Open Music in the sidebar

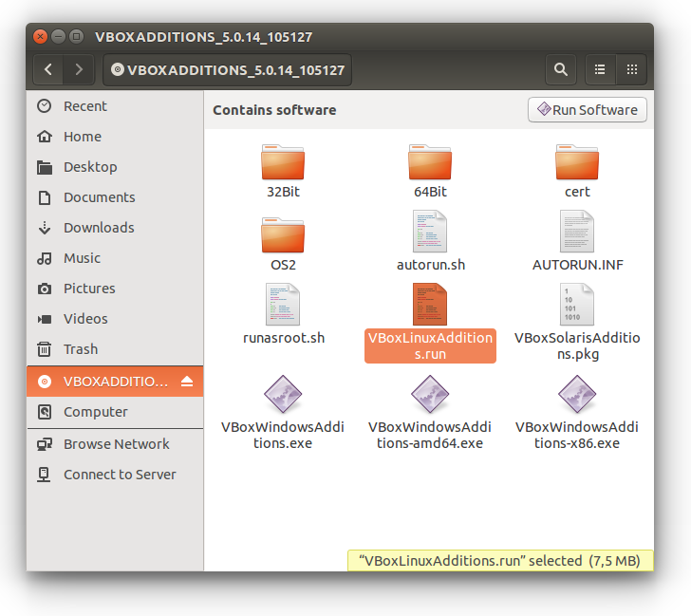115,258
